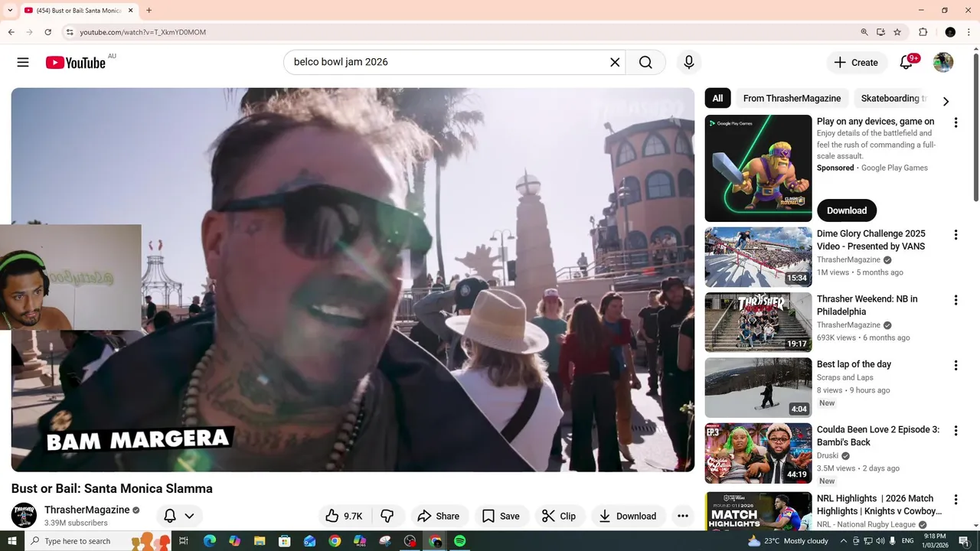Viewport: 980px width, 551px height.
Task: Clear the search box with X
Action: click(615, 62)
